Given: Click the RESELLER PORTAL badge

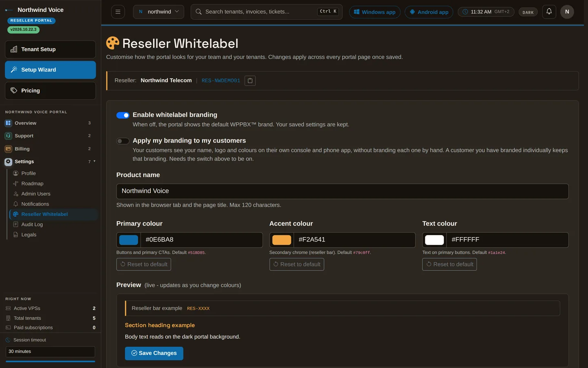Looking at the screenshot, I should 31,20.
